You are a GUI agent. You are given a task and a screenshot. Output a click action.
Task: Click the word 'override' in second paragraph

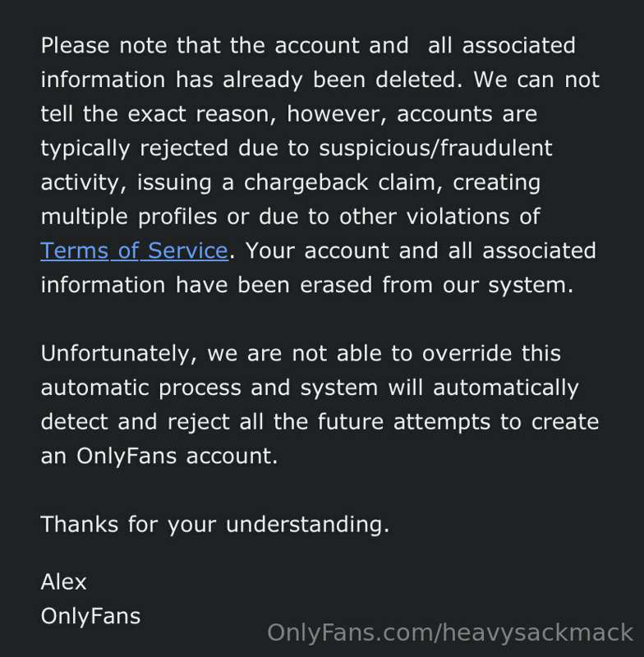(467, 353)
